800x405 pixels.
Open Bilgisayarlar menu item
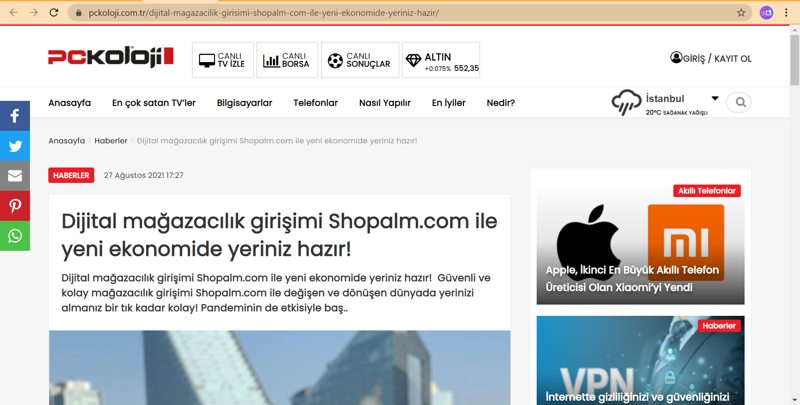[x=244, y=103]
